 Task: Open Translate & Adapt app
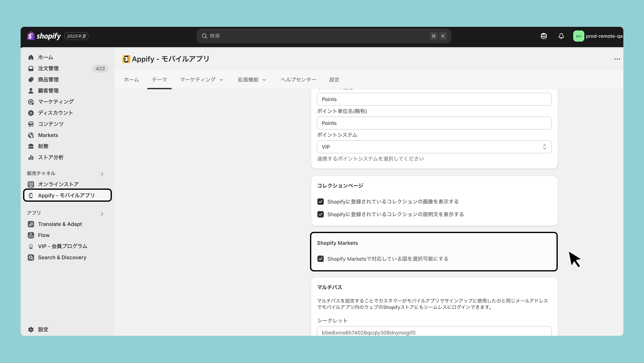coord(60,224)
